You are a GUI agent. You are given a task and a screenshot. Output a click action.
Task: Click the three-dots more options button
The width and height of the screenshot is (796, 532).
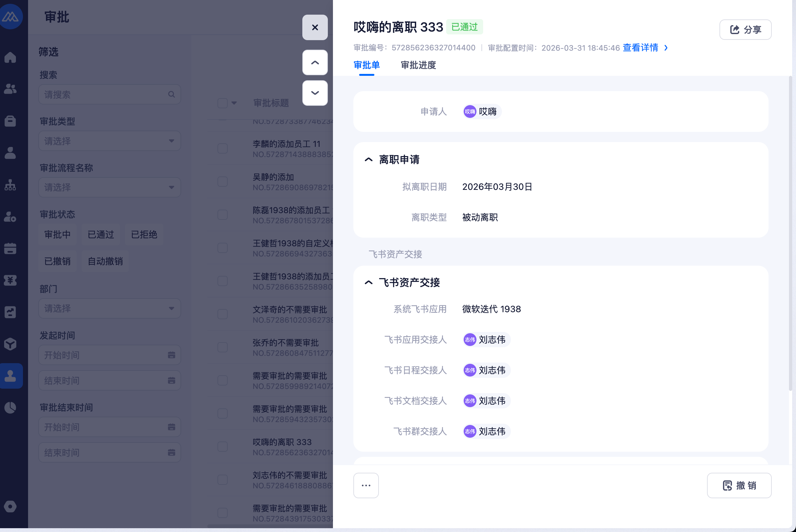(x=366, y=485)
